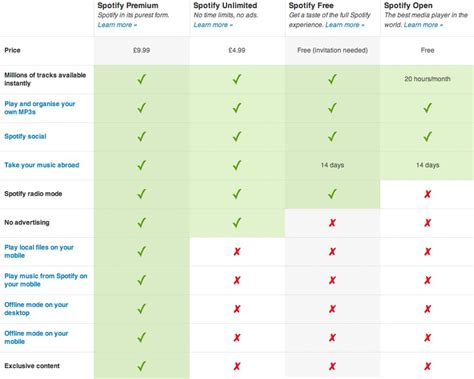Screen dimensions: 474x379
Task: Follow the Spotify Free Learn more link
Action: point(345,25)
